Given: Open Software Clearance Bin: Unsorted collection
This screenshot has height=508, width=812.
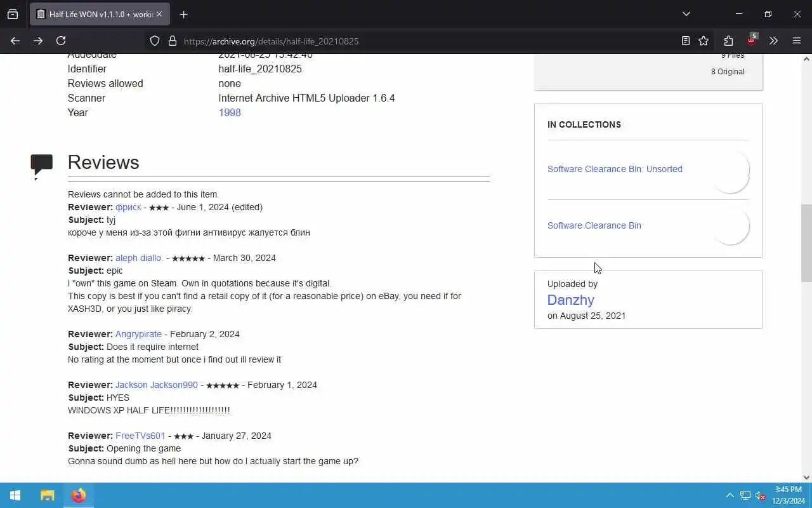Looking at the screenshot, I should (x=615, y=169).
